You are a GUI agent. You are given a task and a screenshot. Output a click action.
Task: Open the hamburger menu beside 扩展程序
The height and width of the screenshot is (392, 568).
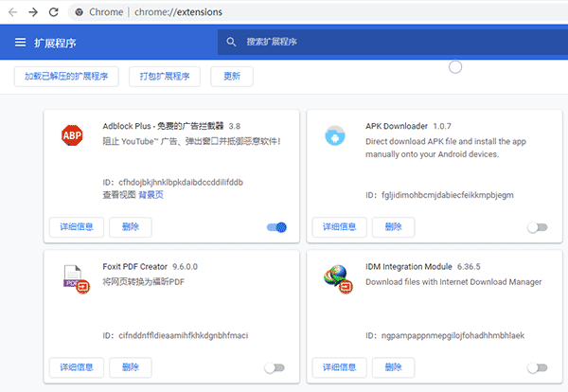[x=20, y=43]
